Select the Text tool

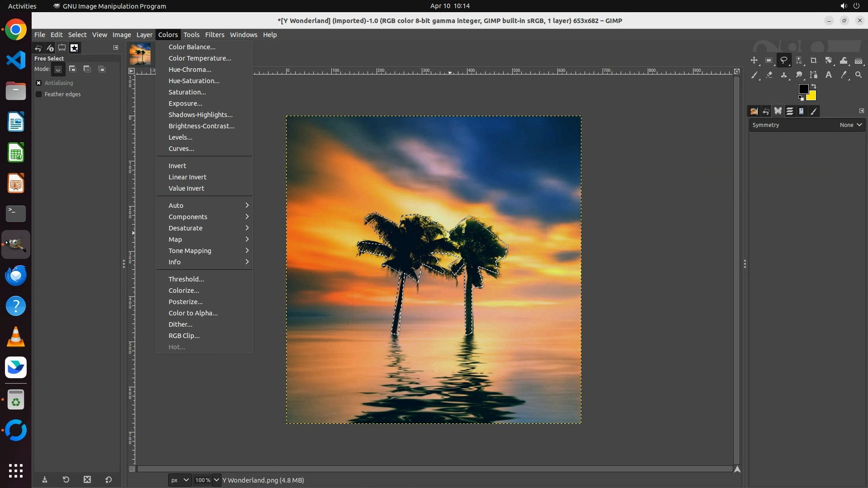[829, 75]
